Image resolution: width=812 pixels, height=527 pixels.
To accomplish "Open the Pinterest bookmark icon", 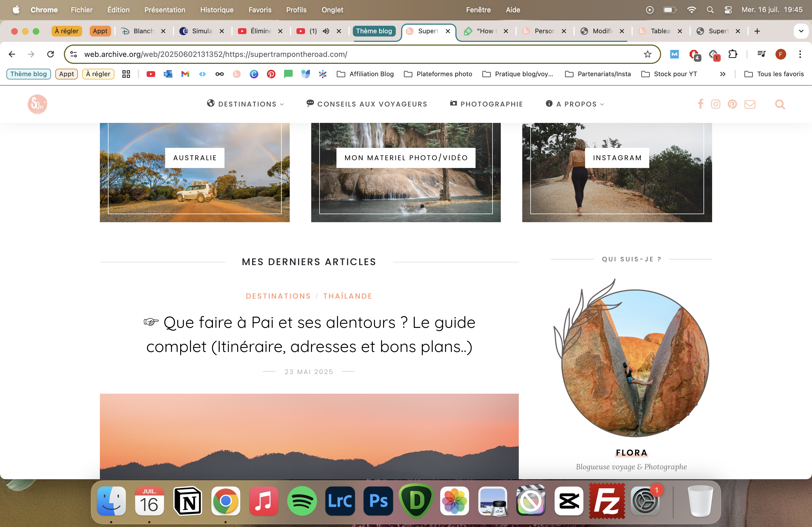I will click(271, 74).
